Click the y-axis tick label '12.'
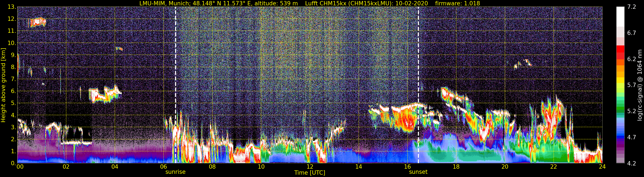644x177 pixels. [12, 19]
